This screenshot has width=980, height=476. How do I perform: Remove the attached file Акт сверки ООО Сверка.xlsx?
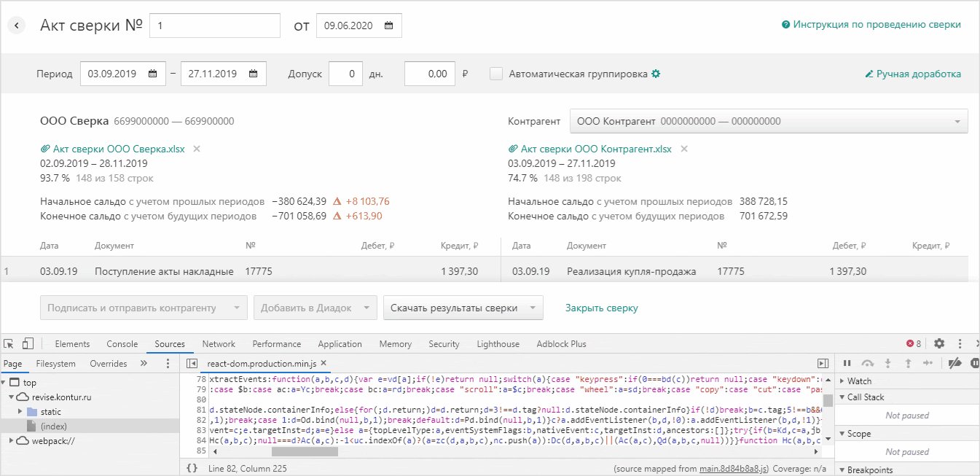coord(197,149)
